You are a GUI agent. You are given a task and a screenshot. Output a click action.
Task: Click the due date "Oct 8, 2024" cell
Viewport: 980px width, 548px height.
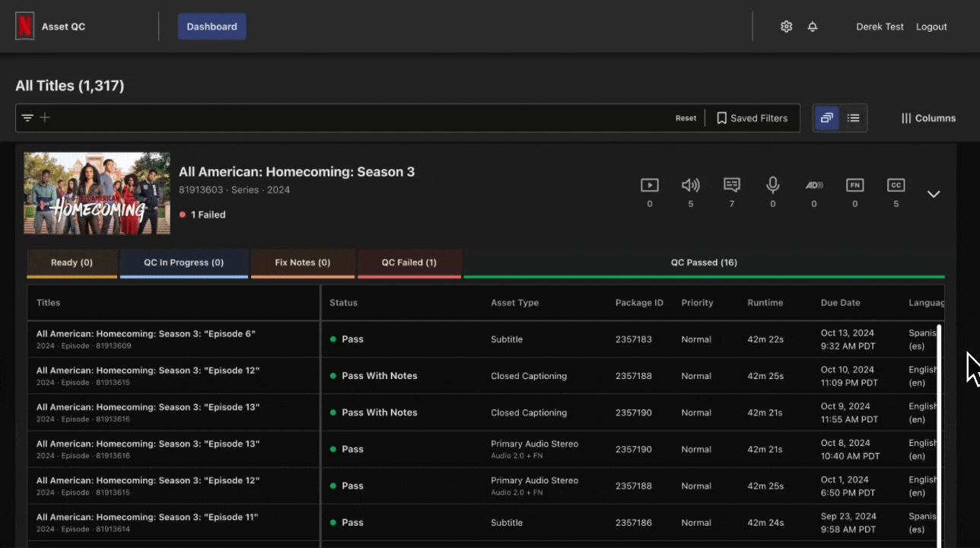pos(849,449)
